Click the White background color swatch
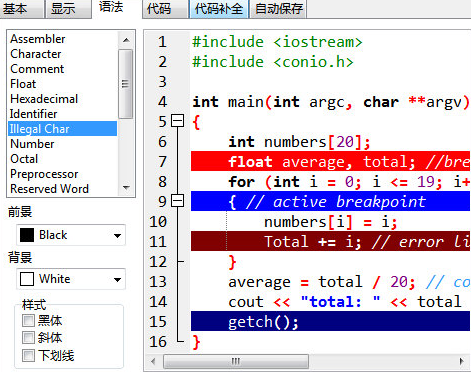Viewport: 471px width, 372px height. (x=27, y=279)
